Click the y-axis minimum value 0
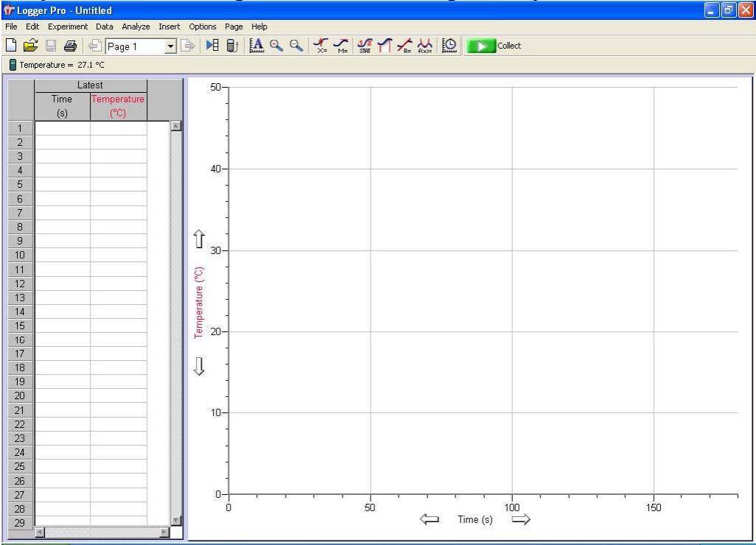This screenshot has width=756, height=545. pyautogui.click(x=218, y=494)
